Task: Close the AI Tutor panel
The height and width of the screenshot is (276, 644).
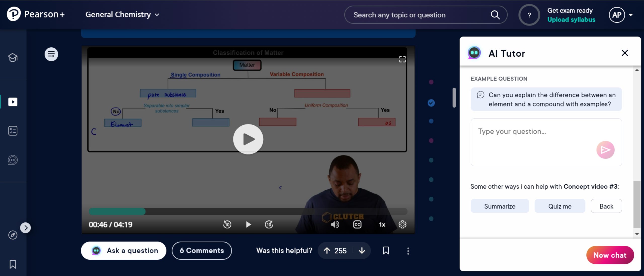Action: [625, 53]
